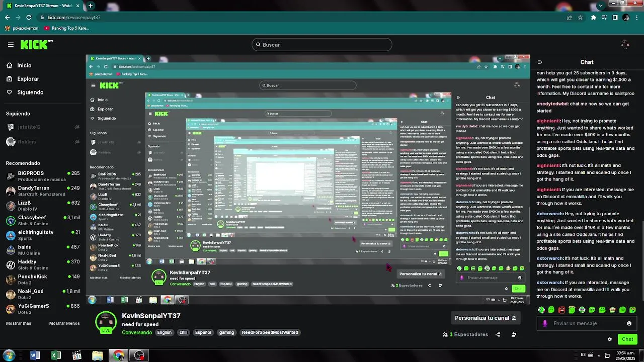Open Chrome tab search chevron
Viewport: 644px width, 362px height.
click(x=600, y=6)
